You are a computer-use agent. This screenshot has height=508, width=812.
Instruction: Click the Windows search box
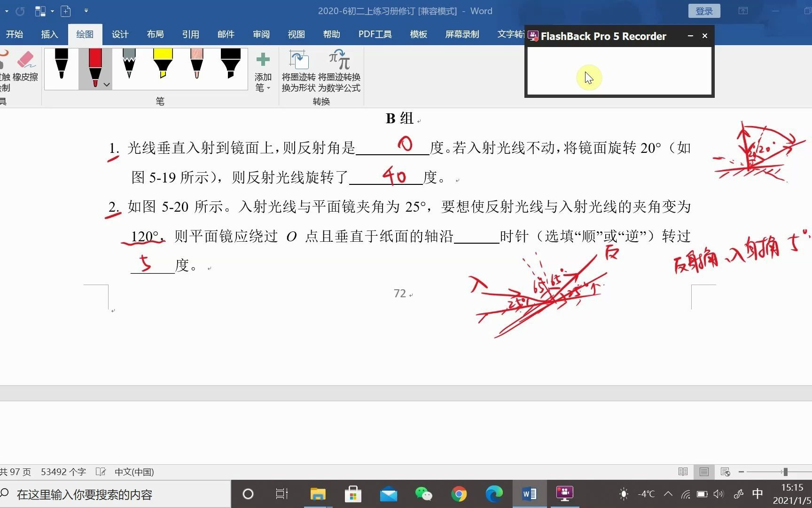(x=115, y=494)
